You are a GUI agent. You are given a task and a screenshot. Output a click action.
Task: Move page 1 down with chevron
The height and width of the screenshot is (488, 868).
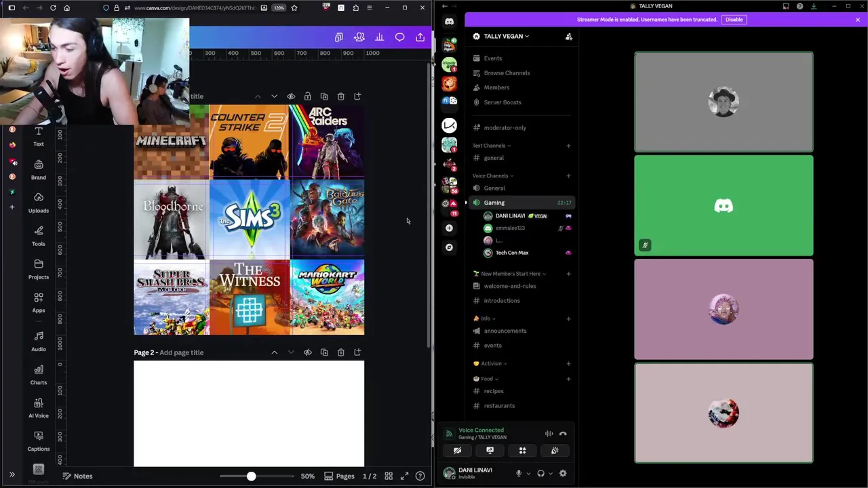(x=274, y=96)
